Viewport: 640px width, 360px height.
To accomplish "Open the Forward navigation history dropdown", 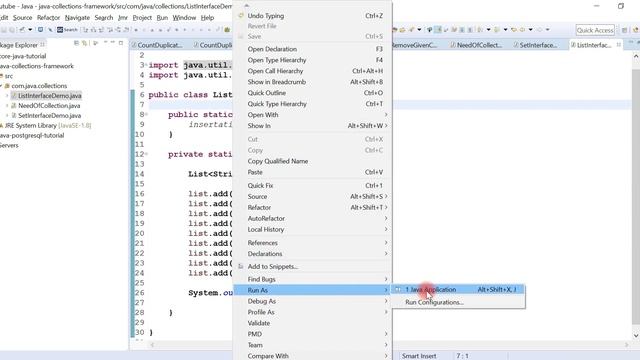I will coord(547,29).
